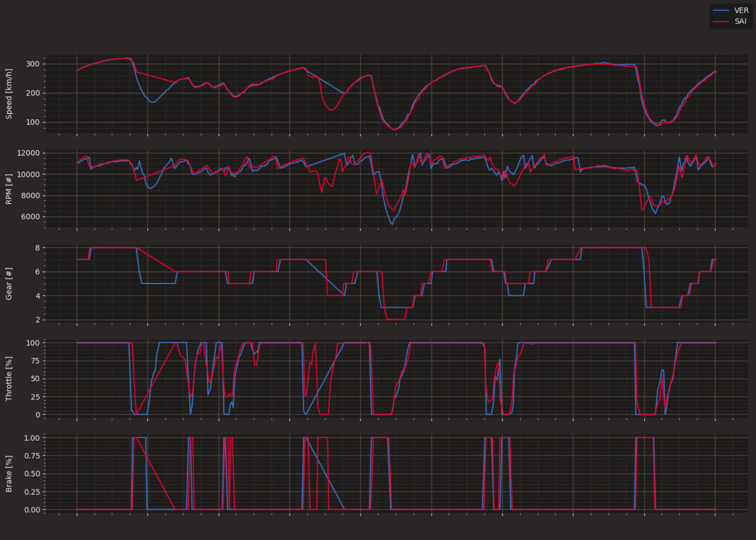This screenshot has height=540, width=756.
Task: Select the red SAI legend line swatch
Action: [721, 22]
